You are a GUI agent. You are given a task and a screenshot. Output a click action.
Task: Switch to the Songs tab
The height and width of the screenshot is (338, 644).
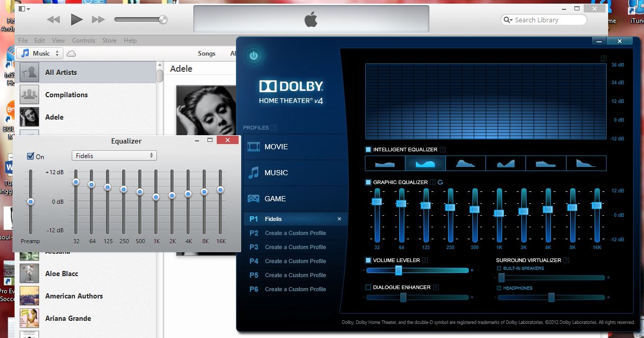pyautogui.click(x=206, y=54)
